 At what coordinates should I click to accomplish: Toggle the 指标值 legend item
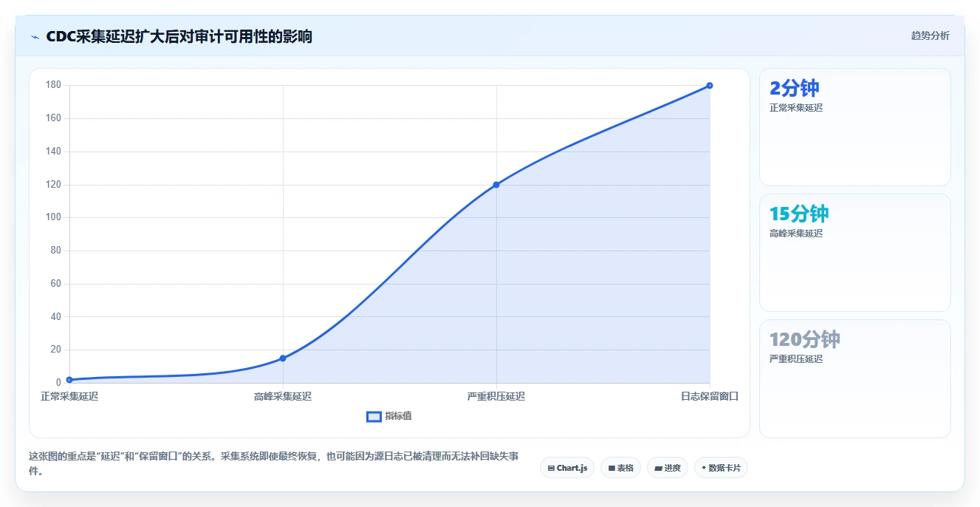(389, 416)
